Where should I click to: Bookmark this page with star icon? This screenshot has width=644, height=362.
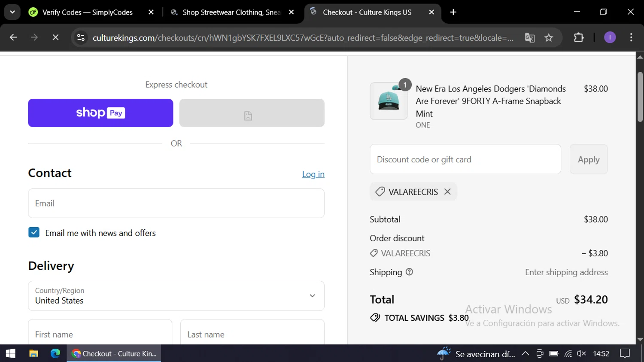(x=549, y=38)
